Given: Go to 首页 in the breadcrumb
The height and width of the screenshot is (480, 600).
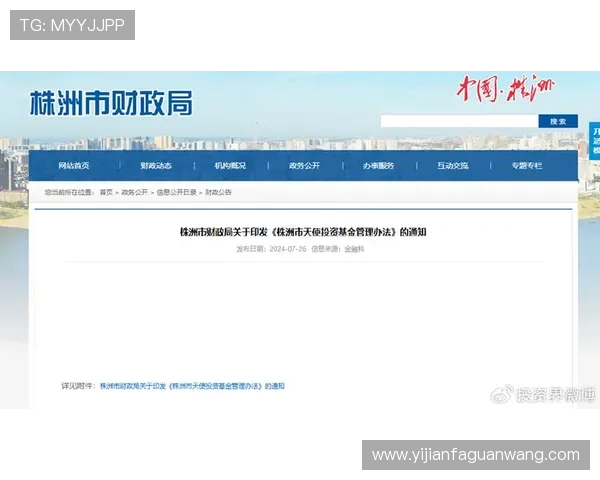Looking at the screenshot, I should [106, 192].
